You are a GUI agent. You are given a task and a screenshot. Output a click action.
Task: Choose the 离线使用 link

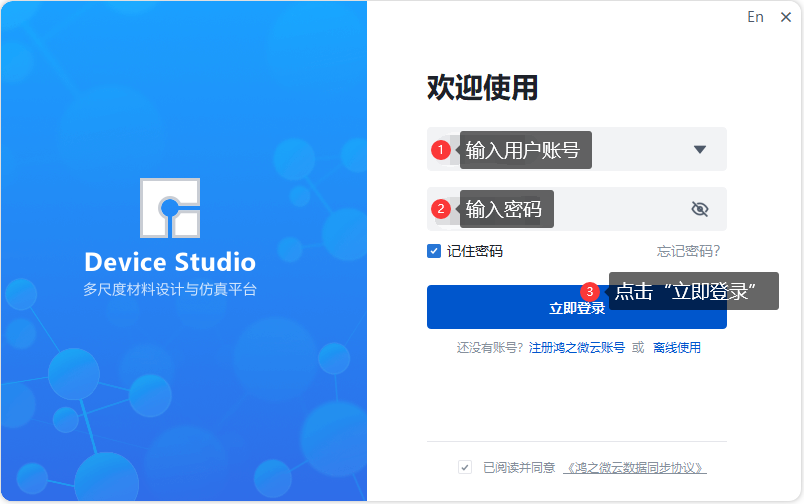(677, 348)
